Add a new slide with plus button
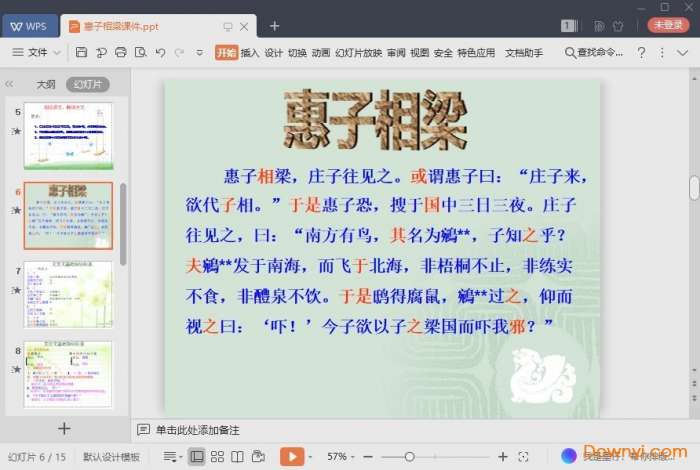The image size is (700, 470). 64,428
